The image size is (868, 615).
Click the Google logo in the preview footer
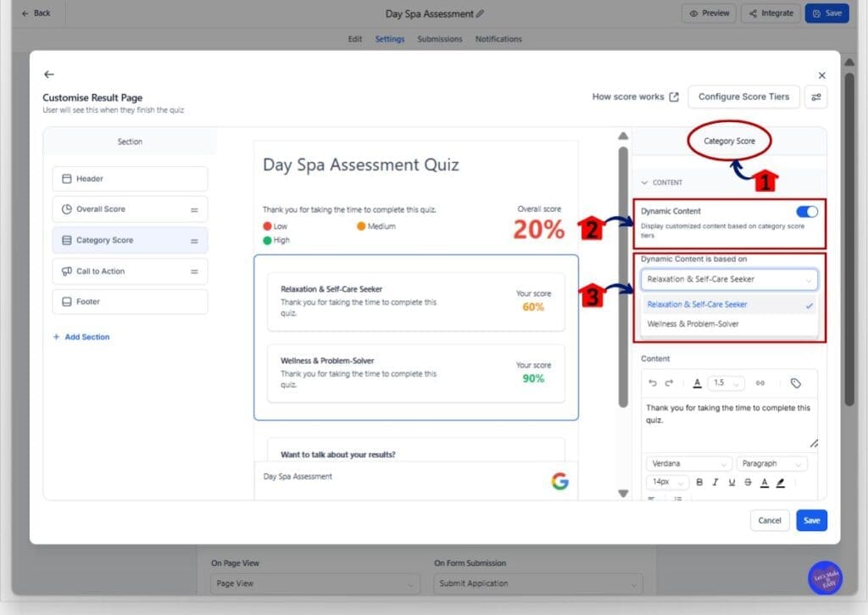[x=559, y=480]
